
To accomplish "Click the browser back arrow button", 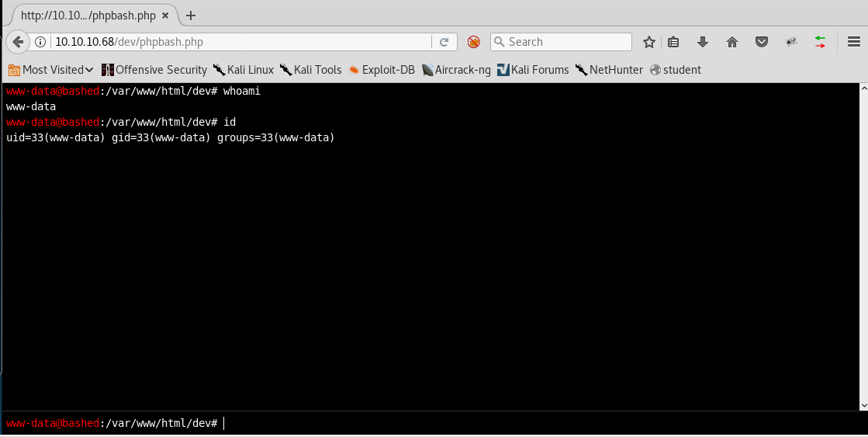I will point(17,42).
